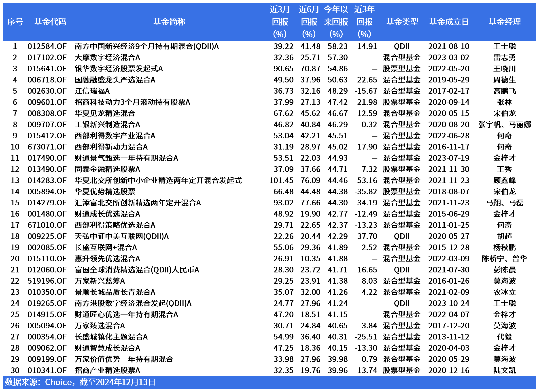
Task: Select fund name 南方港股数字经济混合发起(QDII)A
Action: [x=133, y=303]
